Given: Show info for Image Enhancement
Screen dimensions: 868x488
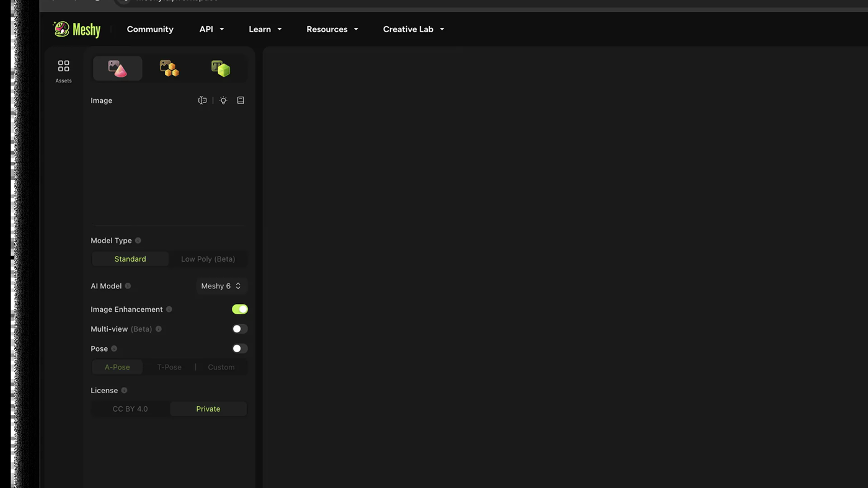Looking at the screenshot, I should [x=169, y=309].
